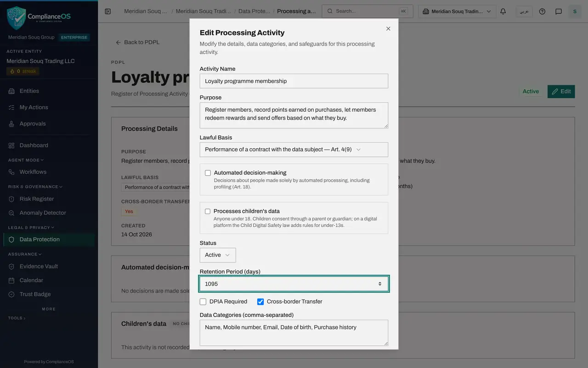Open the Meridian Souq Trading entity selector

tap(457, 11)
